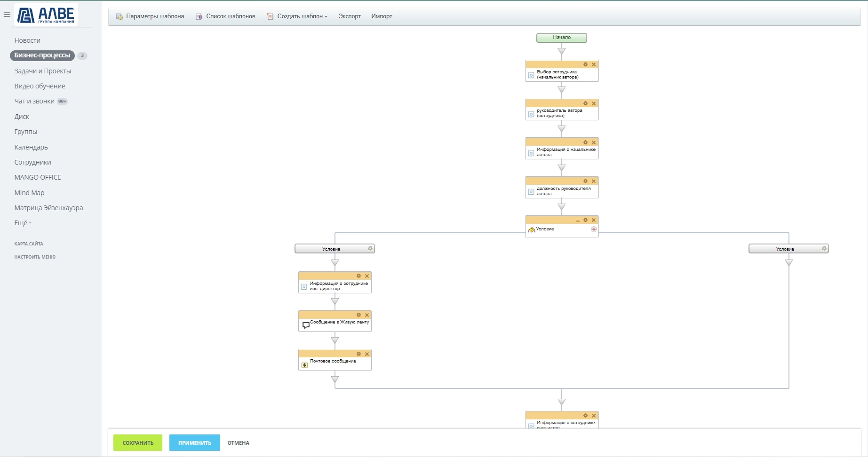Remove должность руководителя автора block
Viewport: 868px width, 457px height.
click(x=594, y=181)
